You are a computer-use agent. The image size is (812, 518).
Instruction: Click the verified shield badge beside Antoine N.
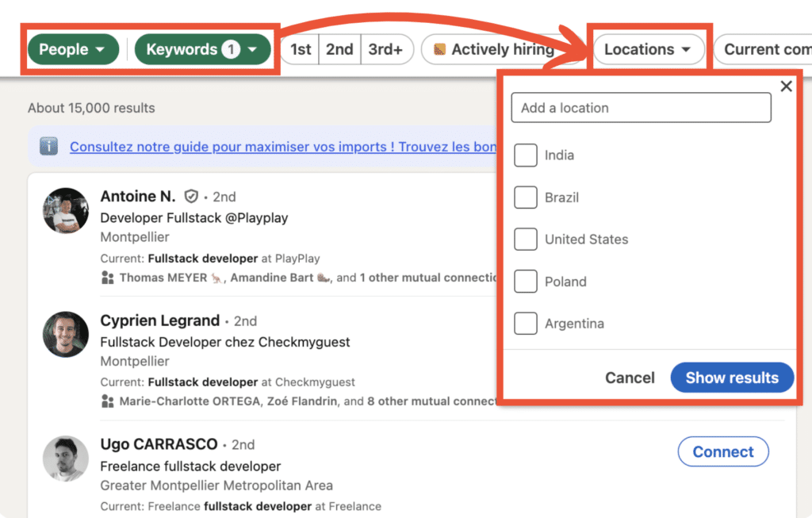pos(191,197)
